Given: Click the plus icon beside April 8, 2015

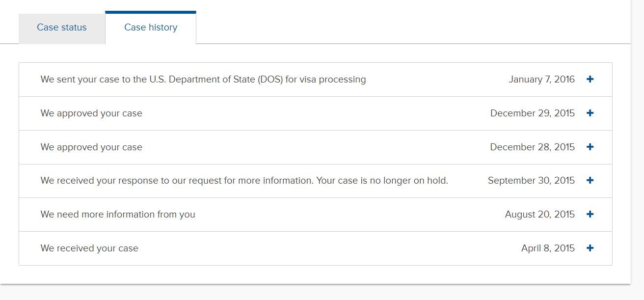Looking at the screenshot, I should click(x=590, y=248).
